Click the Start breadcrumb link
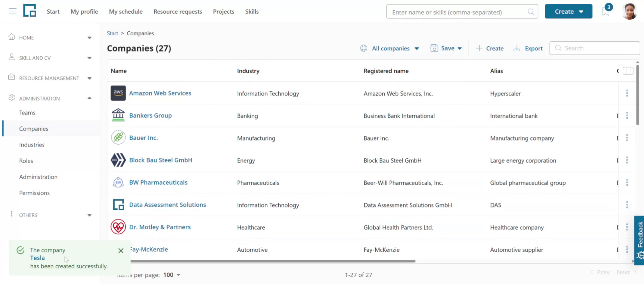The width and height of the screenshot is (644, 284). pos(112,33)
